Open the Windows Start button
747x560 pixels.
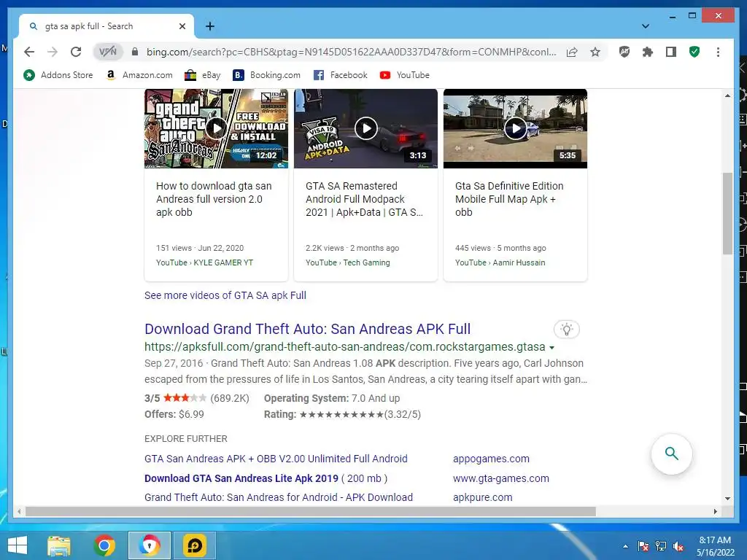(x=18, y=545)
